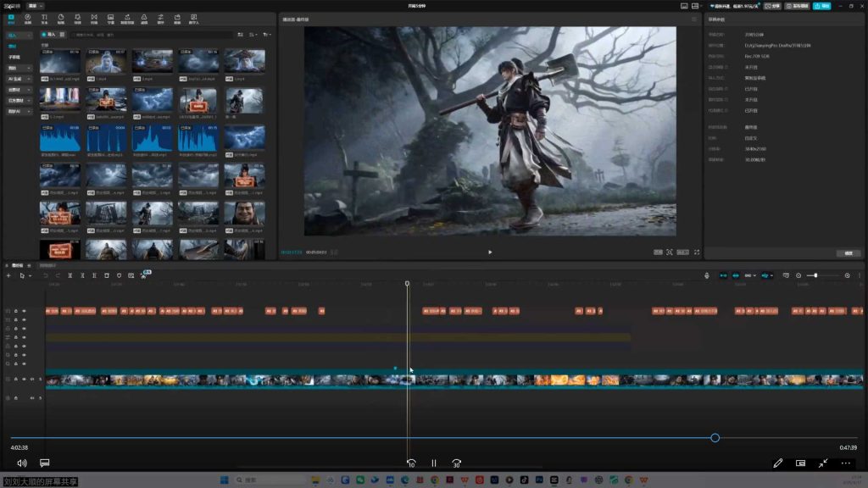Start voice-over with microphone icon
Image resolution: width=868 pixels, height=488 pixels.
click(x=707, y=275)
